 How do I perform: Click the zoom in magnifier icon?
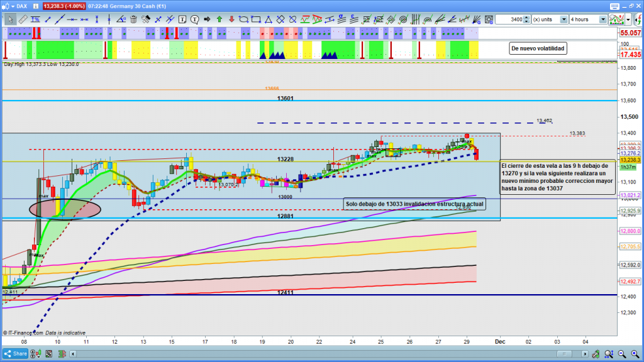point(635,354)
